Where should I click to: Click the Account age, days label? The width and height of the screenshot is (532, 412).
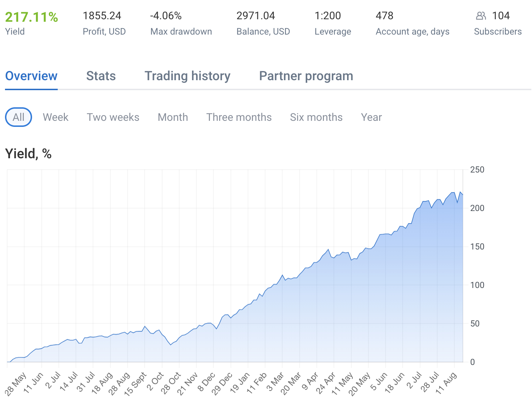413,31
